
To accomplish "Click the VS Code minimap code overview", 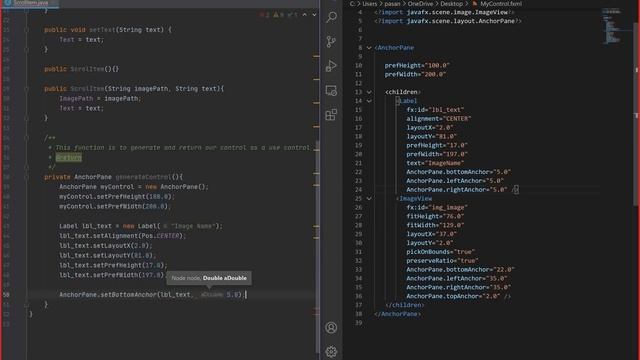I will pos(612,25).
